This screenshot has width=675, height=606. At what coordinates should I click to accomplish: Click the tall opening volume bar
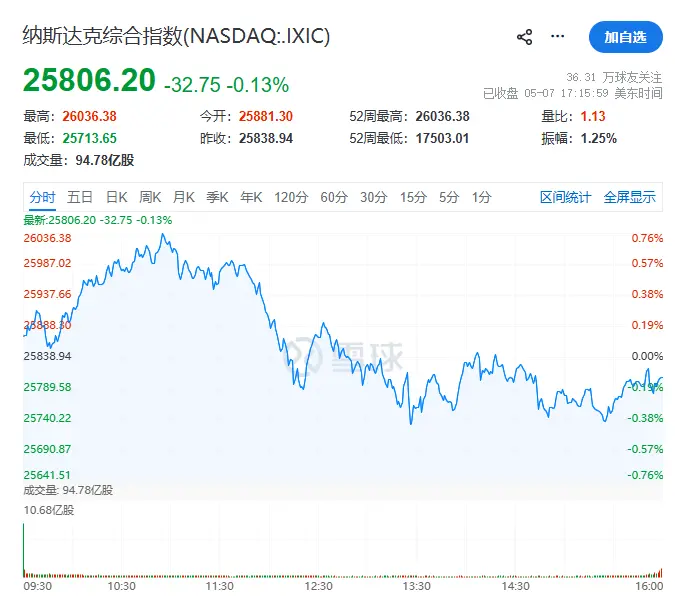tap(24, 550)
